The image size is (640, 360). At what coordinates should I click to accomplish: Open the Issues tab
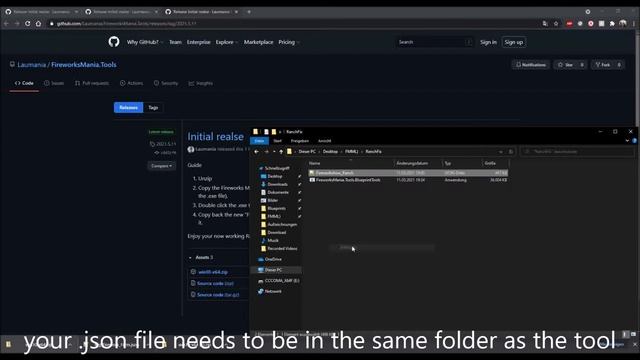[54, 83]
